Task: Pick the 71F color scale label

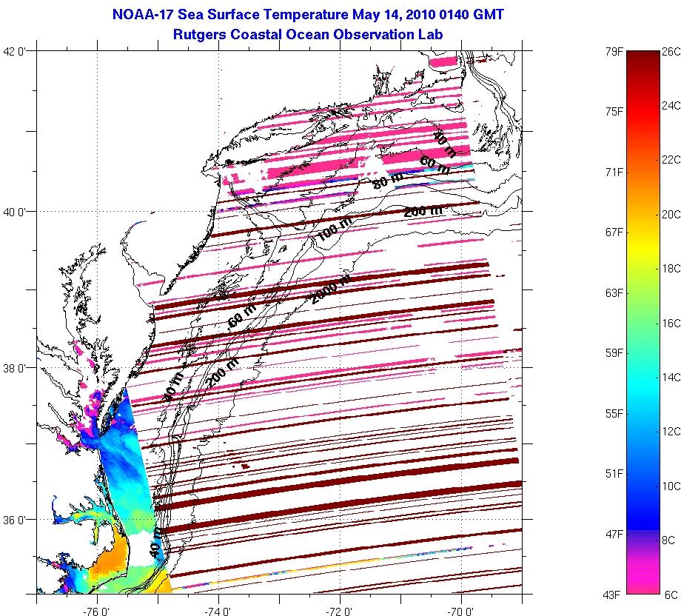Action: [614, 173]
